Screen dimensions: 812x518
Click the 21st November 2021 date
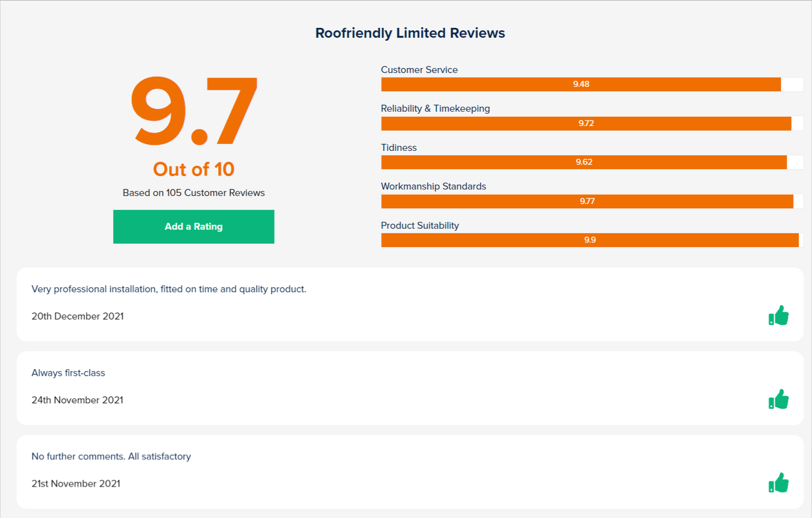76,484
